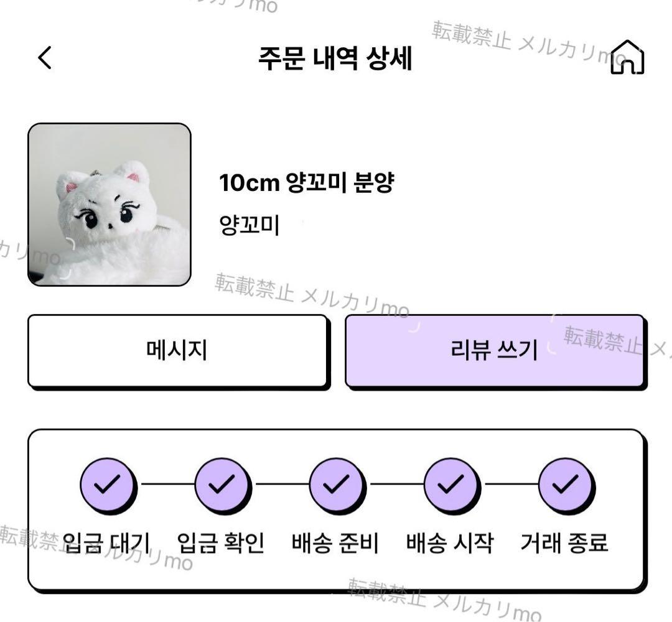Click the 주문 내역 상세 page heading
The width and height of the screenshot is (672, 622).
(x=335, y=58)
